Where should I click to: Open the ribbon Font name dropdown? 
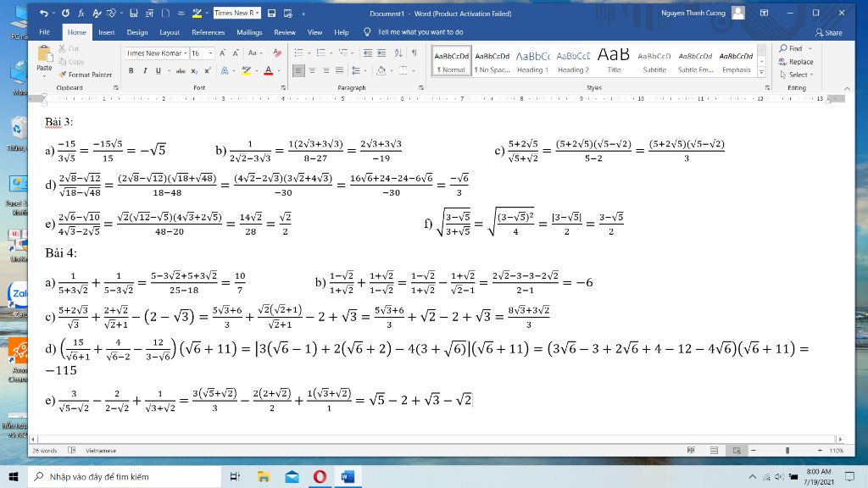pyautogui.click(x=185, y=53)
